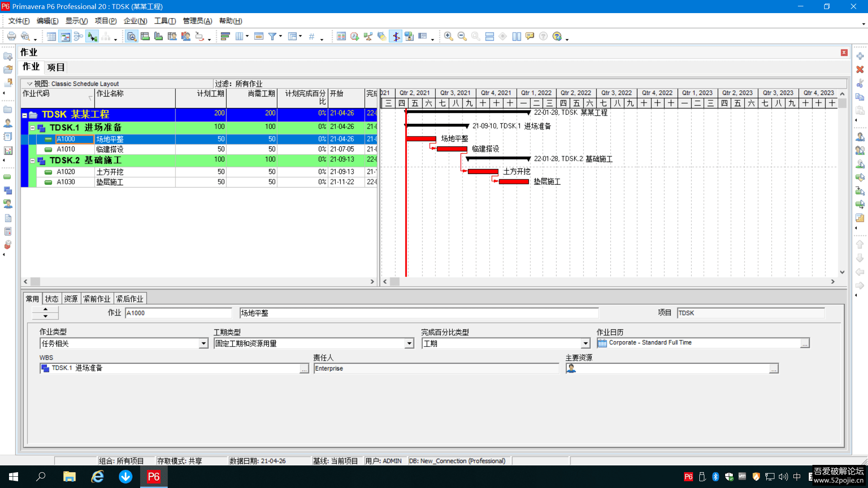Show the Resource Usage Profile layout

pyautogui.click(x=186, y=37)
